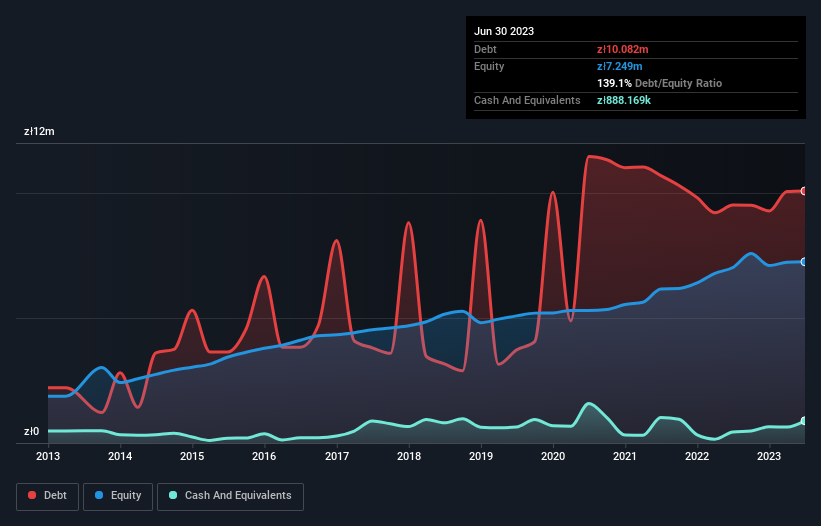
Task: Click the 2019 x-axis label
Action: point(481,456)
